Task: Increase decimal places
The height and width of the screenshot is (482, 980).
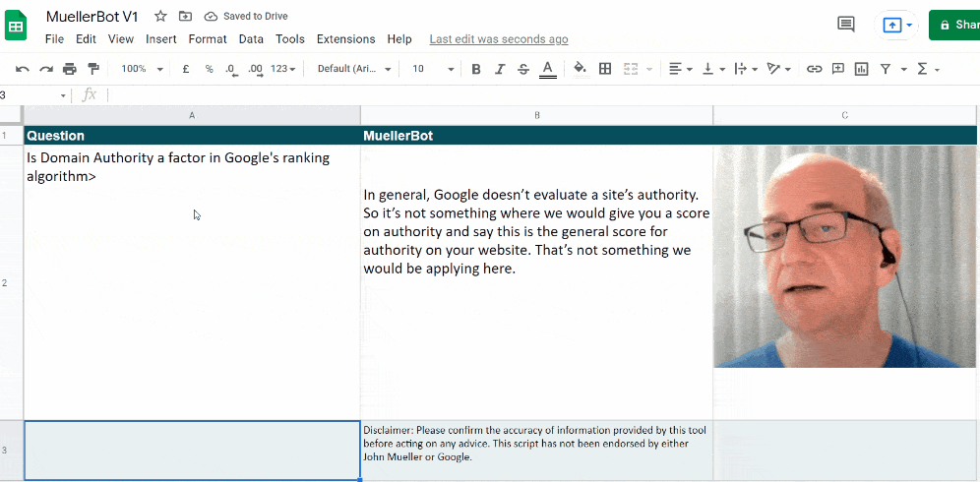Action: click(x=255, y=70)
